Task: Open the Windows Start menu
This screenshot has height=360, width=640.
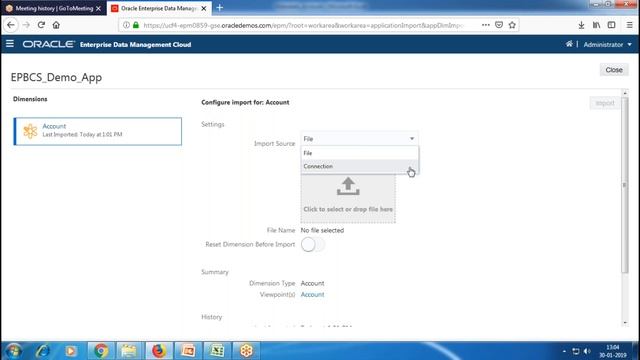Action: pyautogui.click(x=13, y=351)
